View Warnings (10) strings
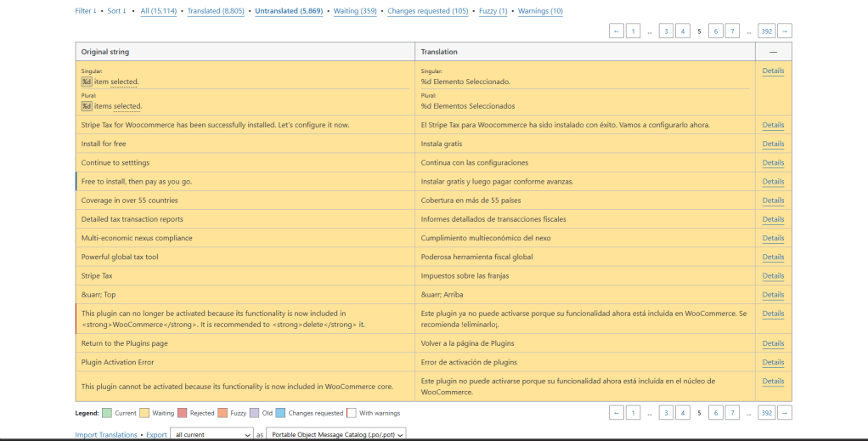This screenshot has width=868, height=441. [540, 10]
